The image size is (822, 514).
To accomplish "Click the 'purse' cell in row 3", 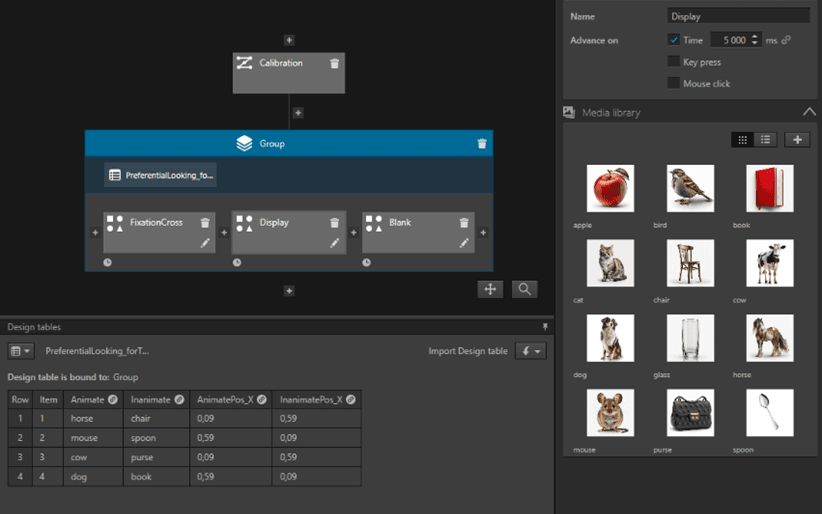I will 156,457.
